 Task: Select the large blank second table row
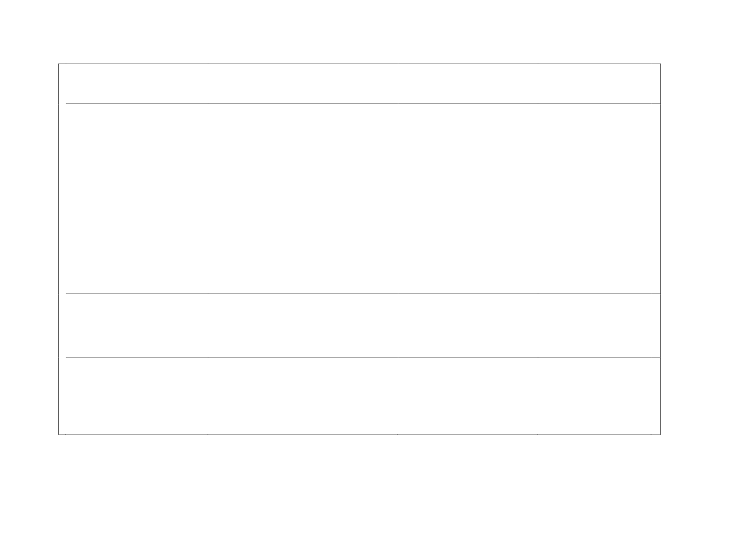360,198
